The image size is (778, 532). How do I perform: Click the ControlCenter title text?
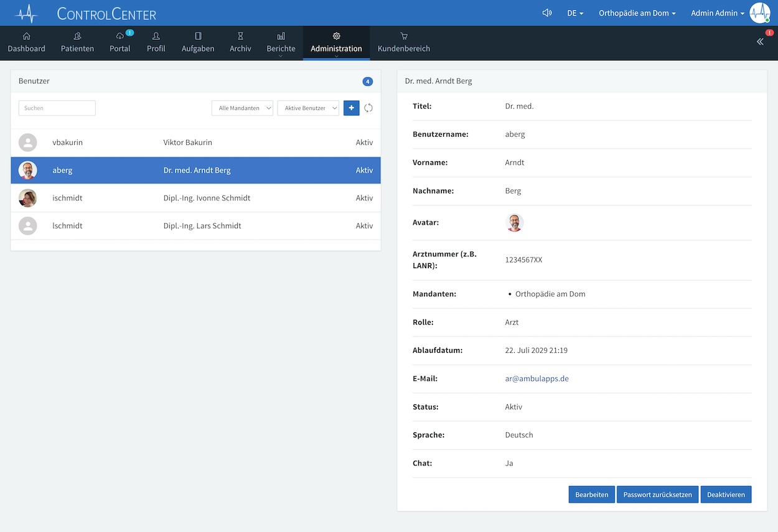pos(106,14)
